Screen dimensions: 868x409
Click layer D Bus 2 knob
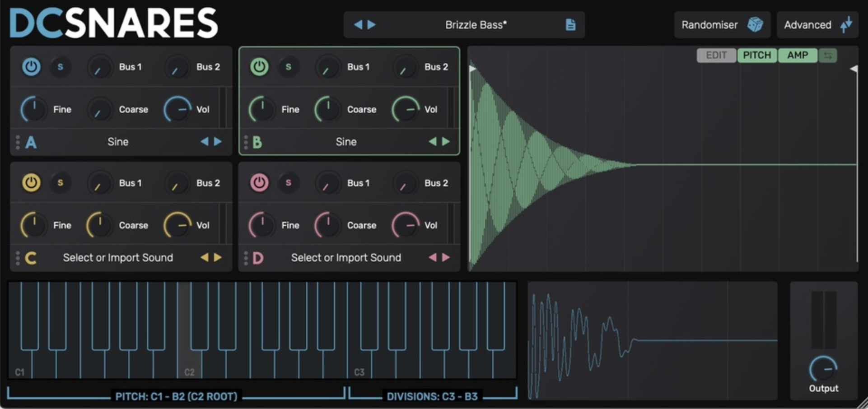(405, 183)
